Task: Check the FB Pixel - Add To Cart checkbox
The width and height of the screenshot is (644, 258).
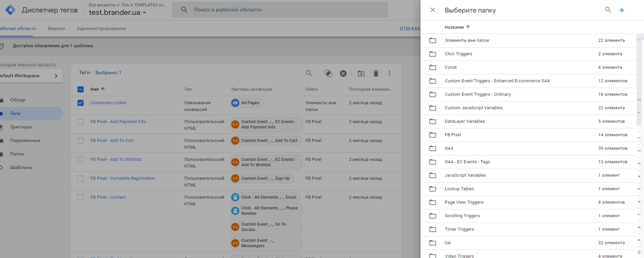Action: (x=81, y=141)
